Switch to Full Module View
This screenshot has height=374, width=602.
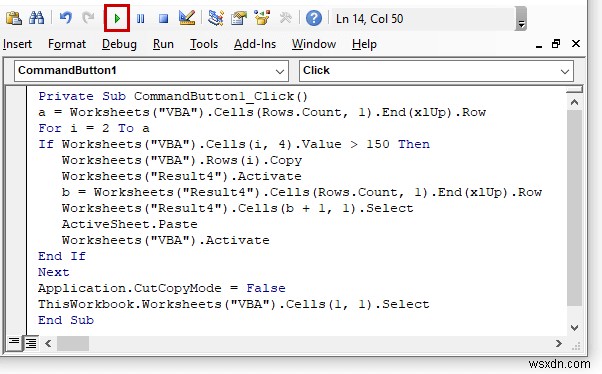click(31, 343)
